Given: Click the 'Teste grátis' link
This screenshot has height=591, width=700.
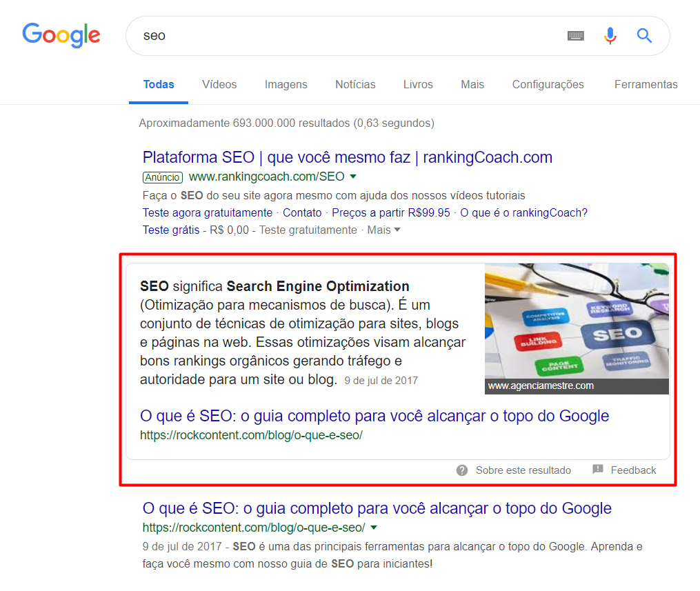Looking at the screenshot, I should (x=171, y=230).
